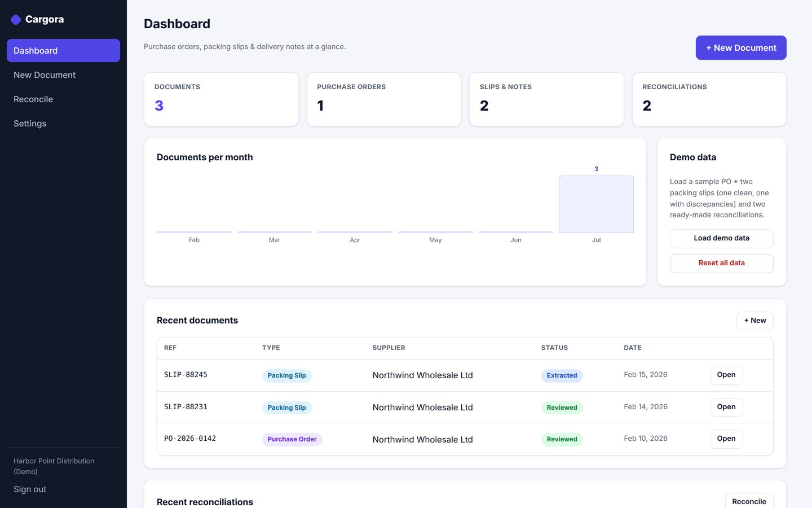This screenshot has width=812, height=508.
Task: Click the Harbor Point Distribution (Demo) label
Action: point(54,466)
